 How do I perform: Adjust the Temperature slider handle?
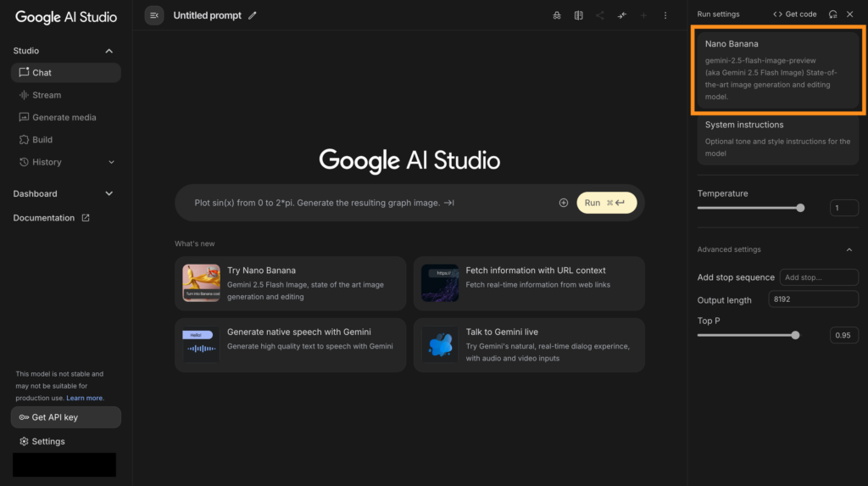[800, 208]
